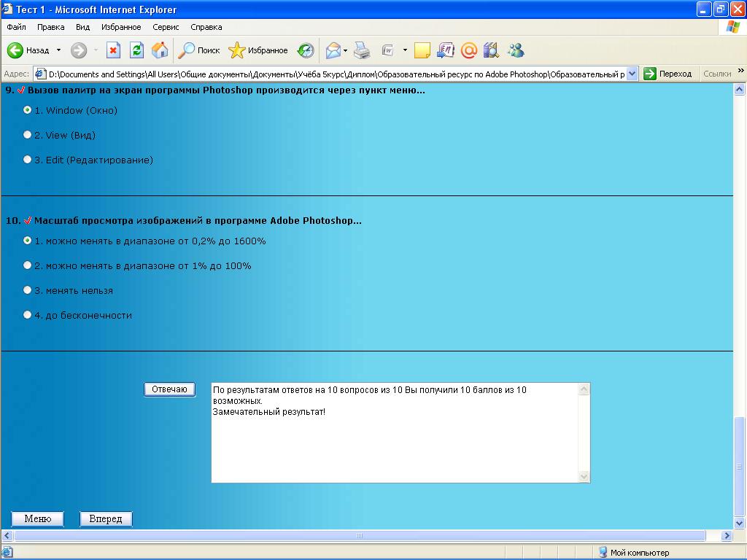
Task: Click the horizontal scroll left arrow
Action: 7,535
